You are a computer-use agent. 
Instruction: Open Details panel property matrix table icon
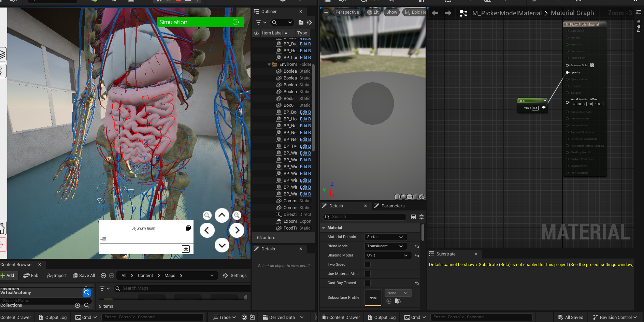[413, 217]
